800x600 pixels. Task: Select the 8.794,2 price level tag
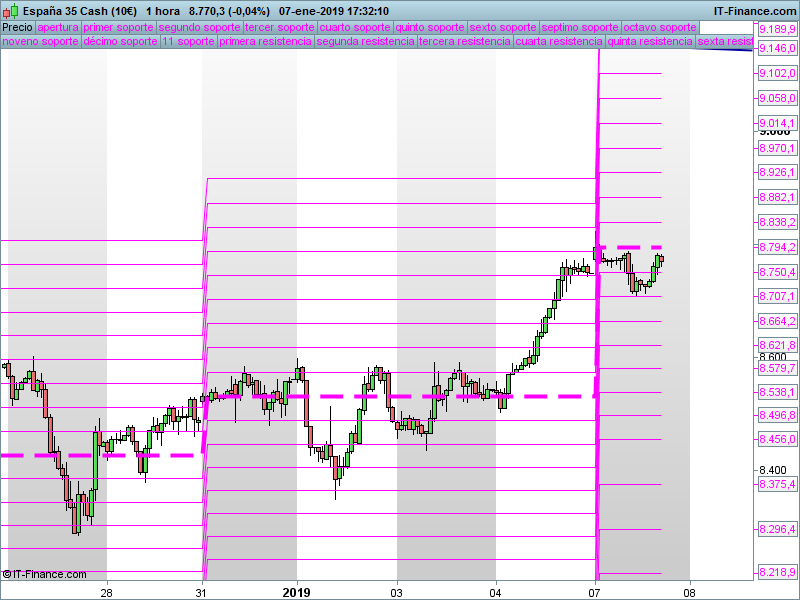[x=777, y=247]
